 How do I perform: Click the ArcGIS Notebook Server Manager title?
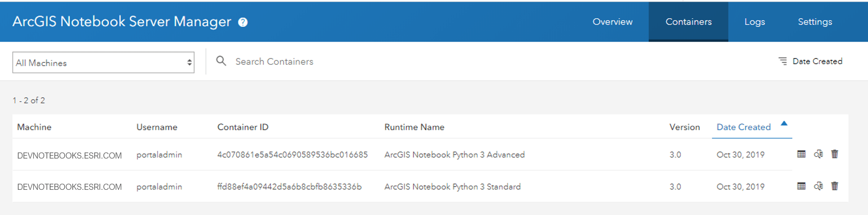point(122,22)
